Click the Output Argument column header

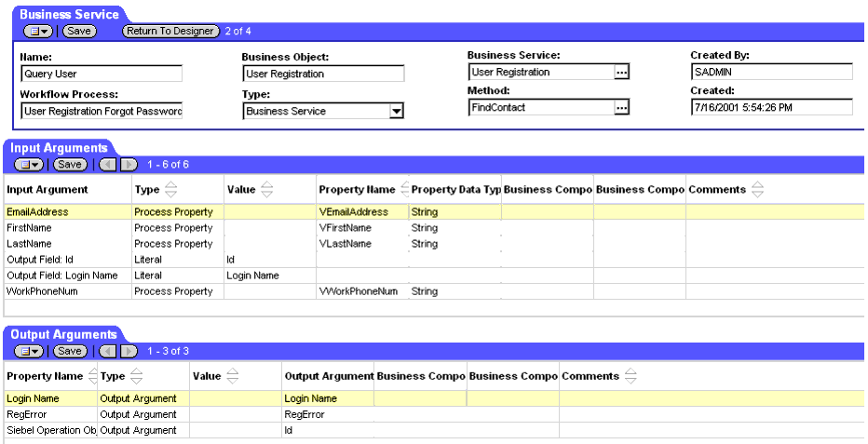(329, 377)
